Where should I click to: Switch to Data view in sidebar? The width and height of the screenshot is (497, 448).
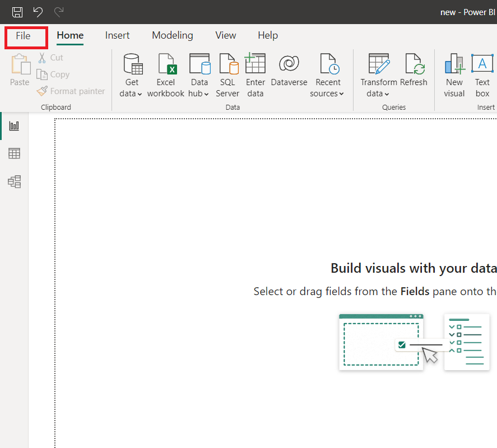point(14,153)
